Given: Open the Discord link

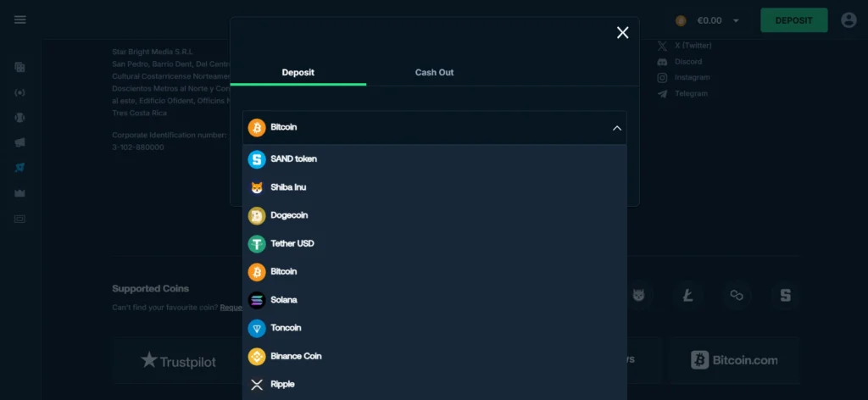Looking at the screenshot, I should point(688,61).
